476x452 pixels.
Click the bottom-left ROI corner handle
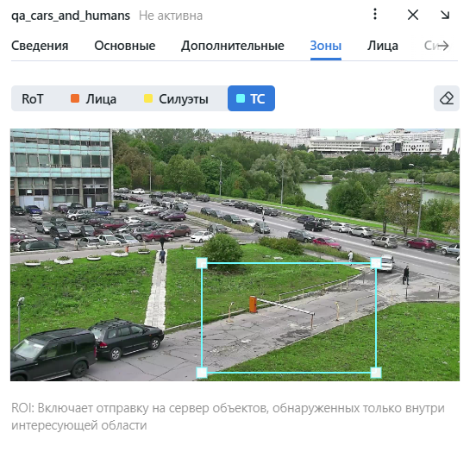tap(202, 373)
